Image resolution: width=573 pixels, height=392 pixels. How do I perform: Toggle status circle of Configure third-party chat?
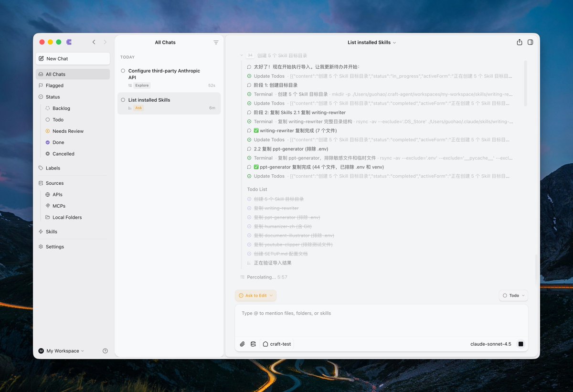(123, 71)
